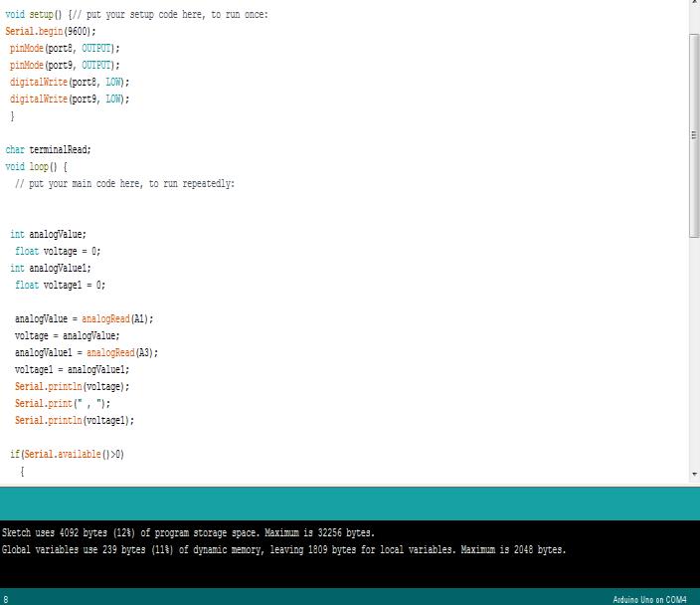Click the vertical scrollbar thumb grip
This screenshot has height=605, width=700.
tap(694, 134)
